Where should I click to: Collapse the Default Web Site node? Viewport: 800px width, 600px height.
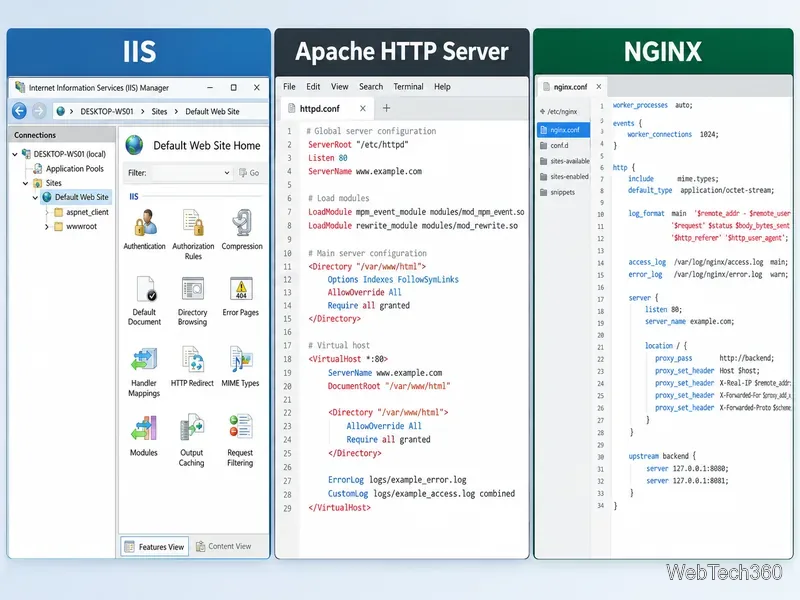35,197
